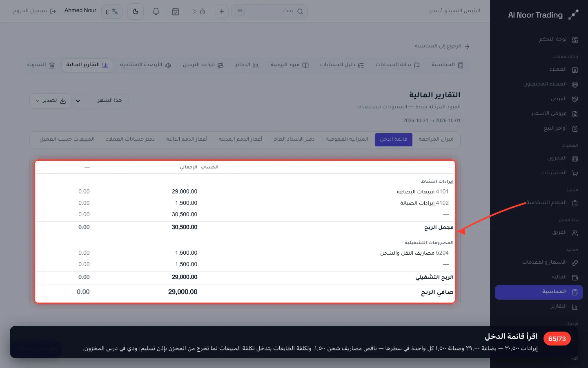Log out via تسجيل الخروج
Viewport: 588px width, 368px height.
pyautogui.click(x=35, y=11)
